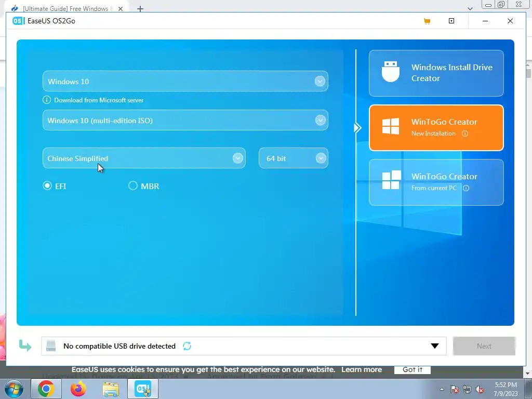
Task: Expand the Windows 10 version dropdown
Action: [x=320, y=82]
